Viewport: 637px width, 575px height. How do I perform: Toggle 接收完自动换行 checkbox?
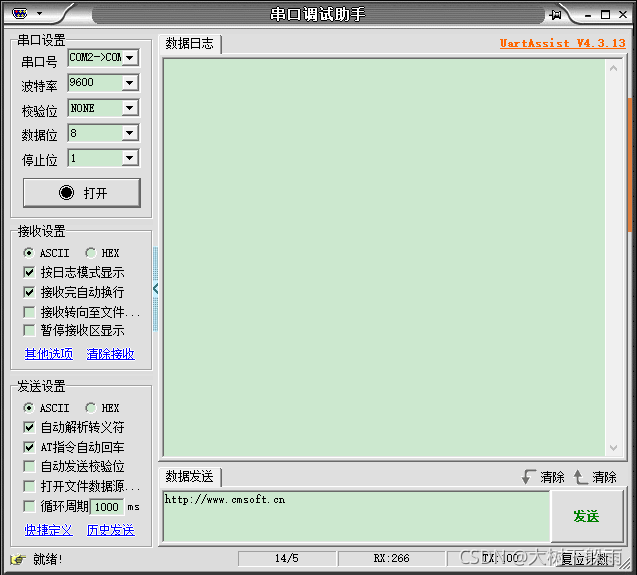coord(29,292)
